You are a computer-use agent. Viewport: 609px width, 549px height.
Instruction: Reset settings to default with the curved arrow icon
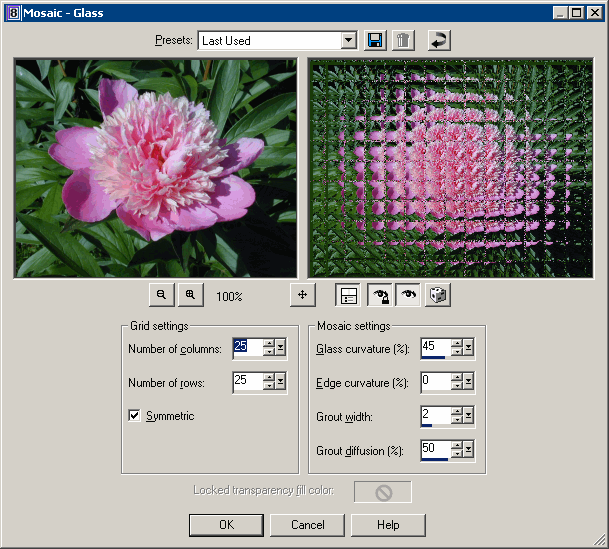click(439, 40)
